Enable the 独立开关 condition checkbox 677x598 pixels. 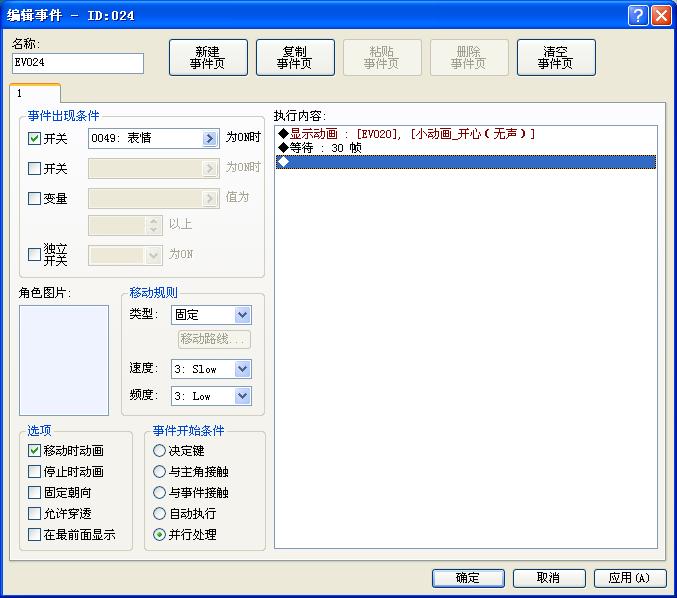(34, 254)
